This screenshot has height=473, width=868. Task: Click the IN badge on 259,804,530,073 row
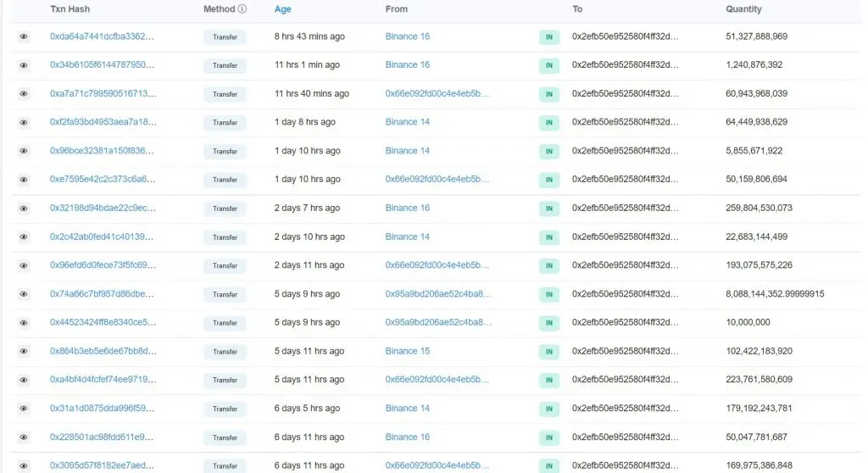[549, 209]
